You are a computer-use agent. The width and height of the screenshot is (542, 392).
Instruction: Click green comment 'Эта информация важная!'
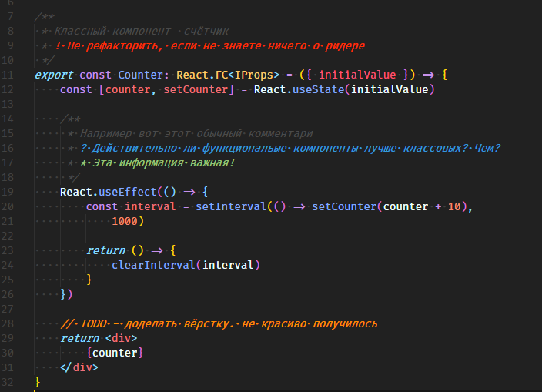[x=163, y=162]
